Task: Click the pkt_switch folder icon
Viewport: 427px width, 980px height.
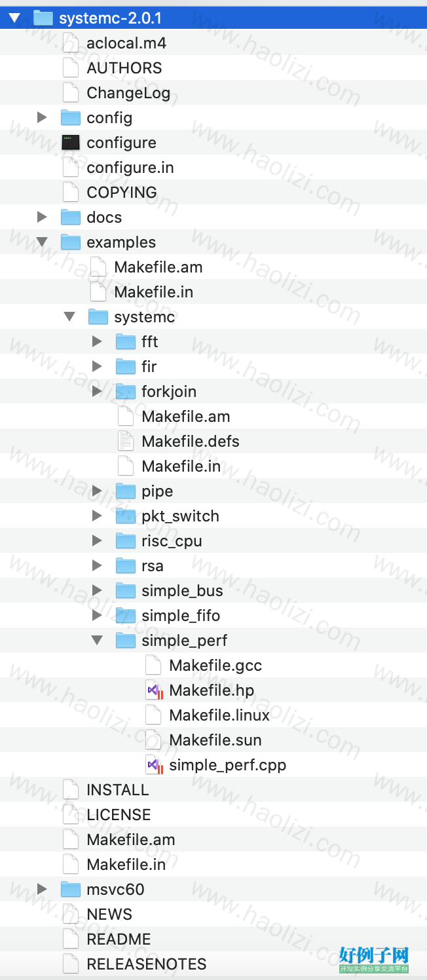Action: tap(125, 516)
